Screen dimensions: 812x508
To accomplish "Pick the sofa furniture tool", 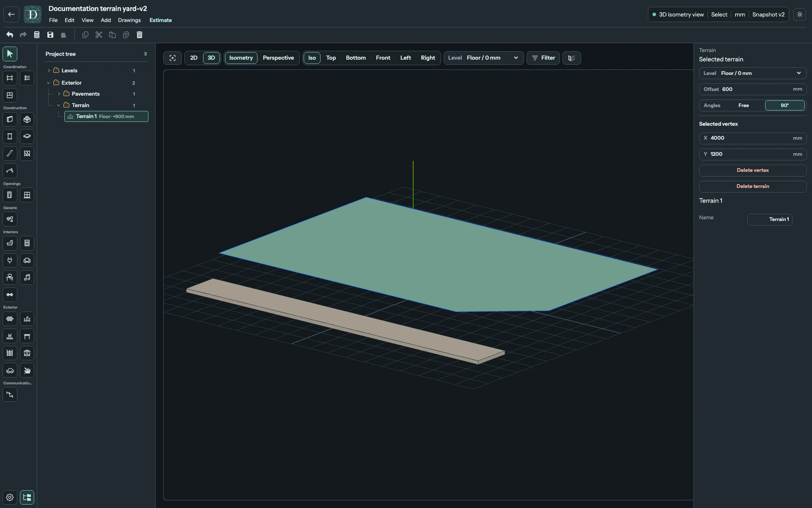I will 27,260.
